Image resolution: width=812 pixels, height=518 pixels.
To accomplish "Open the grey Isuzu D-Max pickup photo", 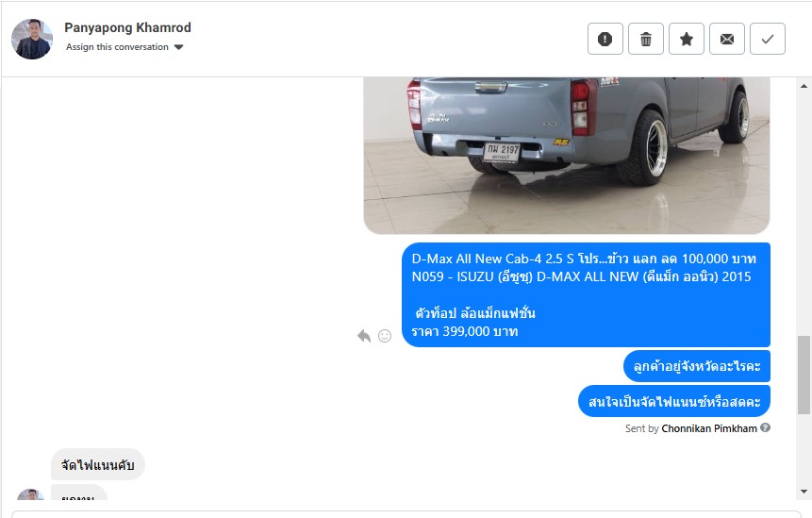I will coord(567,156).
